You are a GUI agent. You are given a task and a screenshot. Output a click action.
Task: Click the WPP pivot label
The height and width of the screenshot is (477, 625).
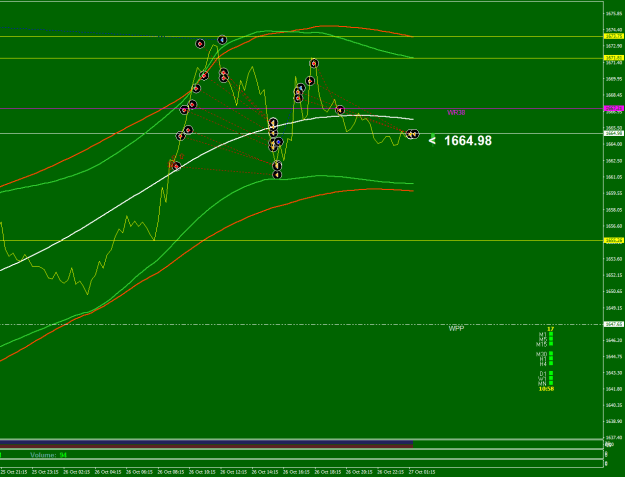[x=456, y=329]
